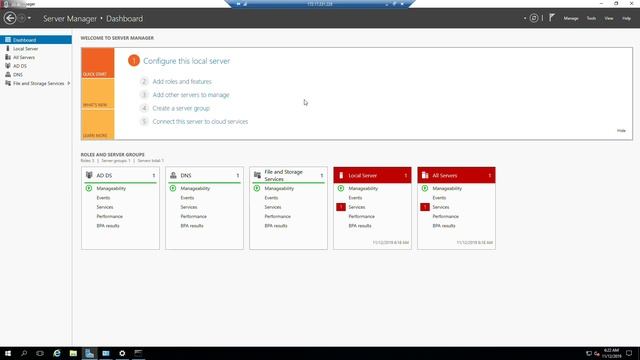Viewport: 640px width, 360px height.
Task: Open the notifications flag
Action: (x=551, y=18)
